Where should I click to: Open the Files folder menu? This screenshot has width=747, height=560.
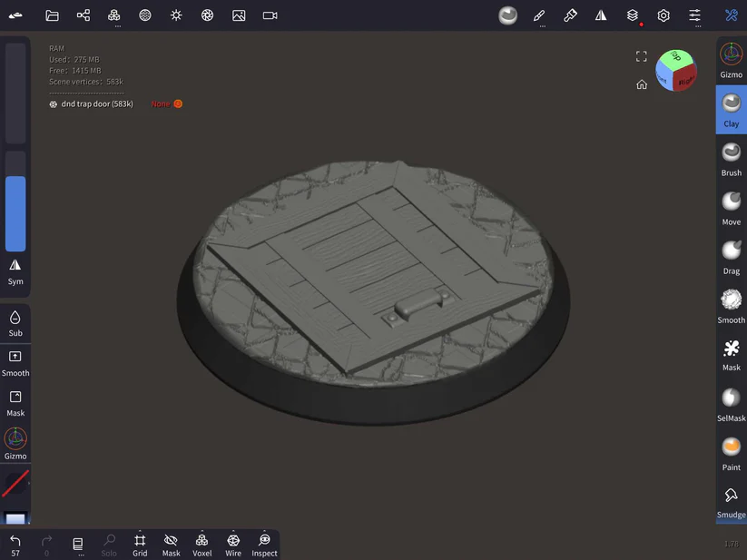click(52, 15)
